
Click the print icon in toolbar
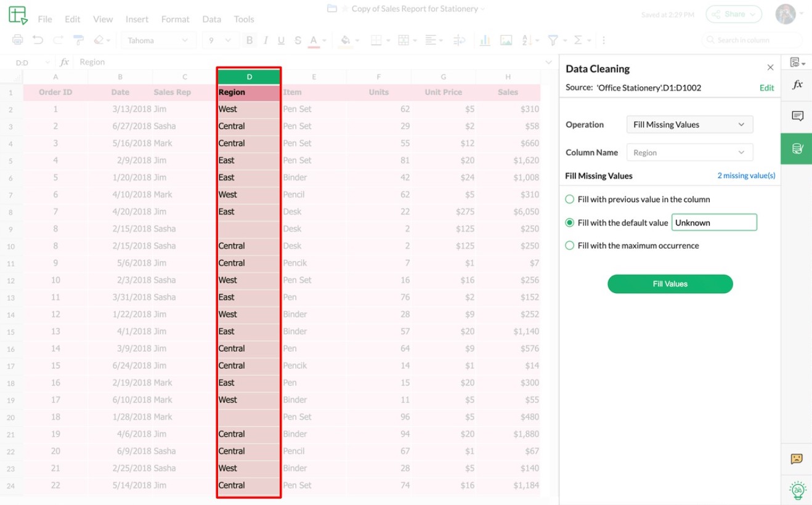(18, 40)
